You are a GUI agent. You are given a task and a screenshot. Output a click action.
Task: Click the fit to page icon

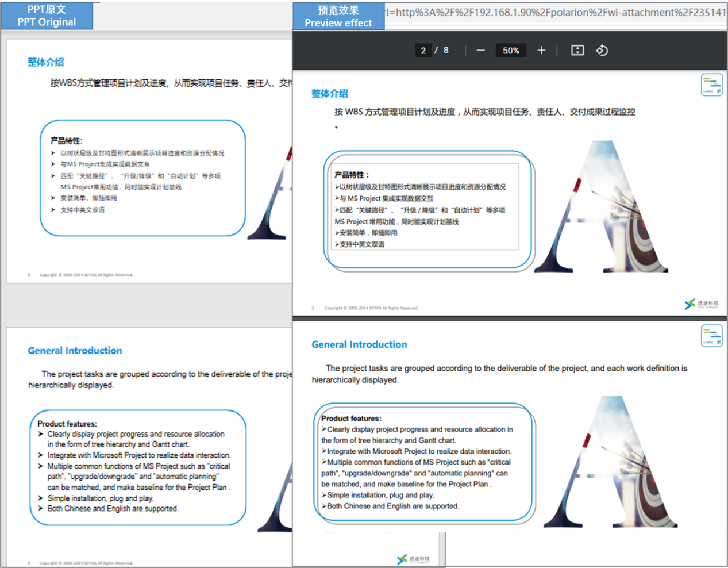click(x=577, y=51)
